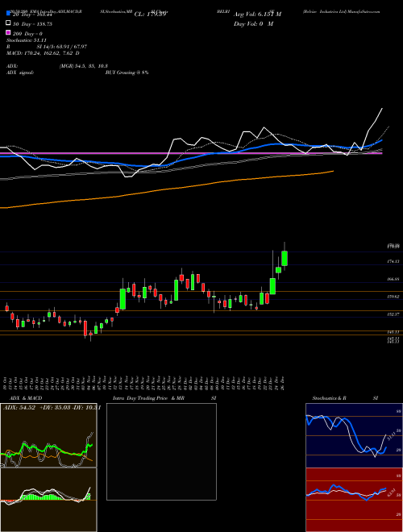
Task: Click the white 50 Day legend swatch
Action: (x=8, y=23)
